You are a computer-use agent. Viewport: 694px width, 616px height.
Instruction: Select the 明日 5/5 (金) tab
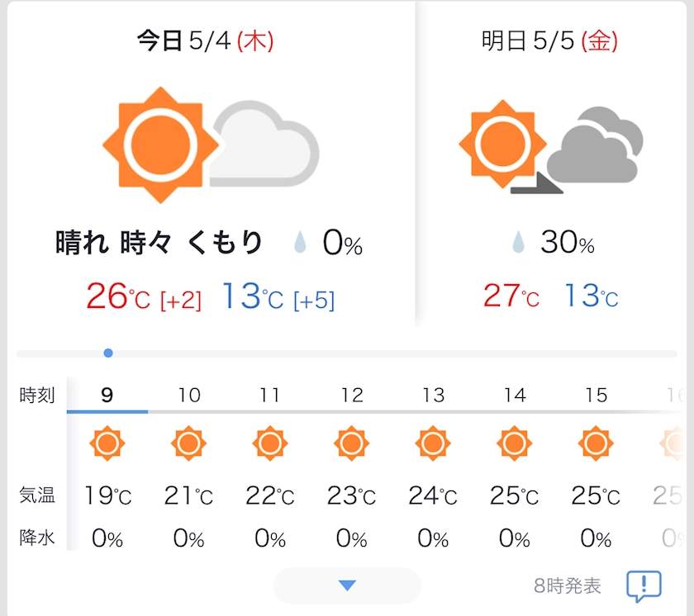coord(549,41)
